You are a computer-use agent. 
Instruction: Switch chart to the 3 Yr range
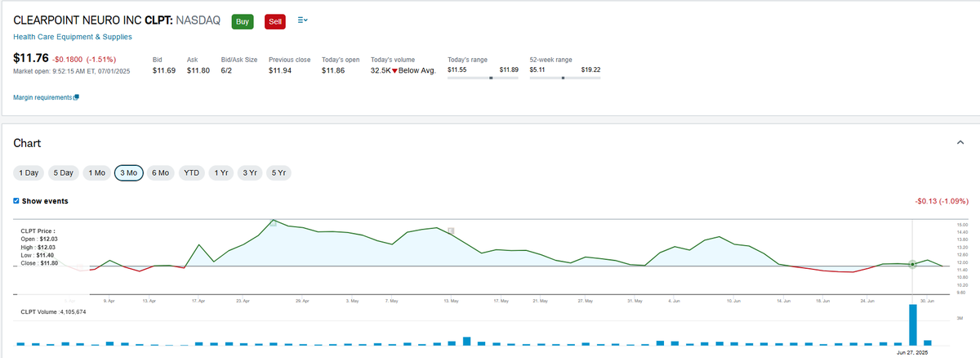tap(249, 172)
